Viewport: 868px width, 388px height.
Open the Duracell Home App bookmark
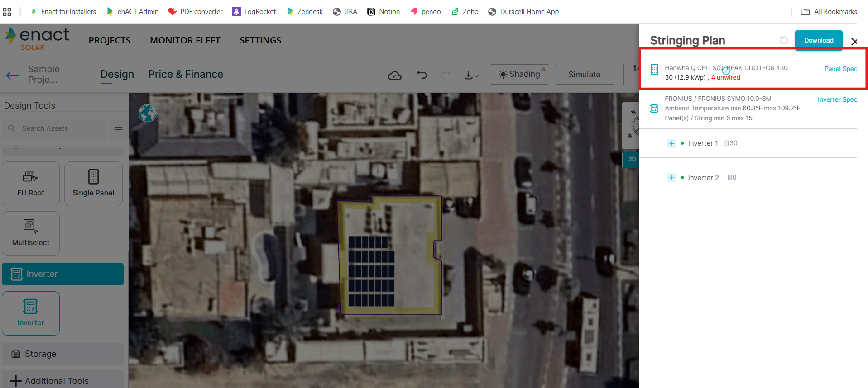523,12
